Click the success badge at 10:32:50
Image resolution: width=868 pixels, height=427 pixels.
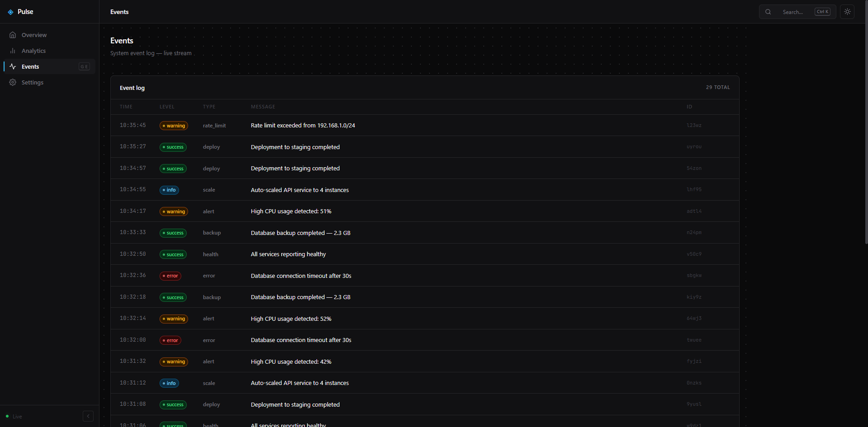173,254
